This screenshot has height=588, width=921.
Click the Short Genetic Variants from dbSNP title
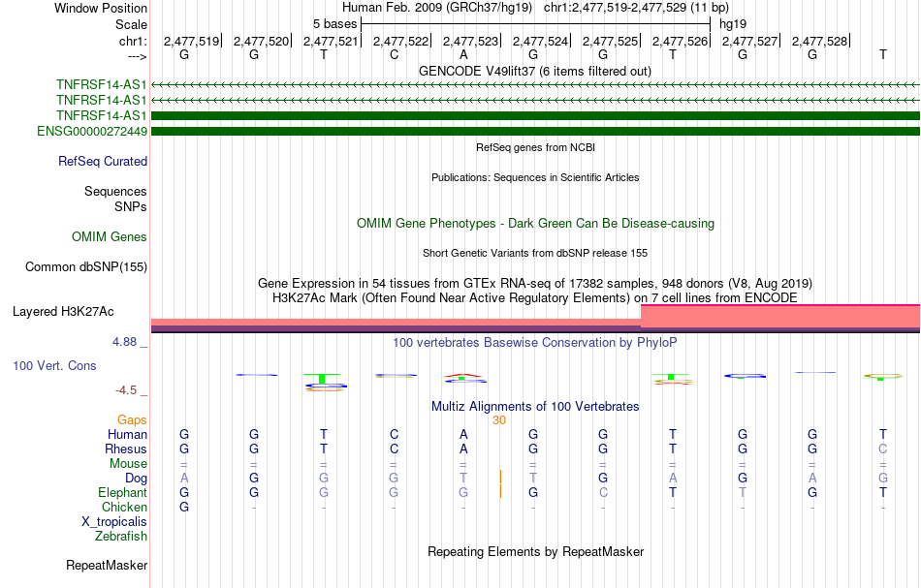click(535, 253)
